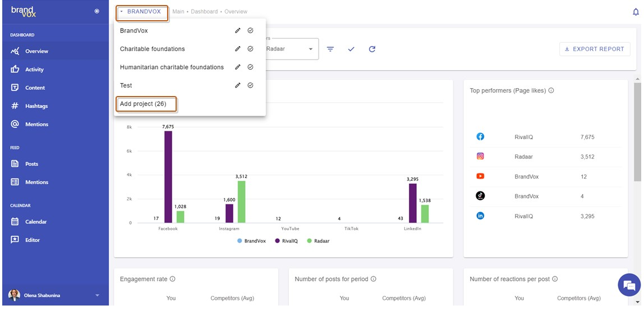Click the Calendar grid icon
This screenshot has width=644, height=310.
15,222
